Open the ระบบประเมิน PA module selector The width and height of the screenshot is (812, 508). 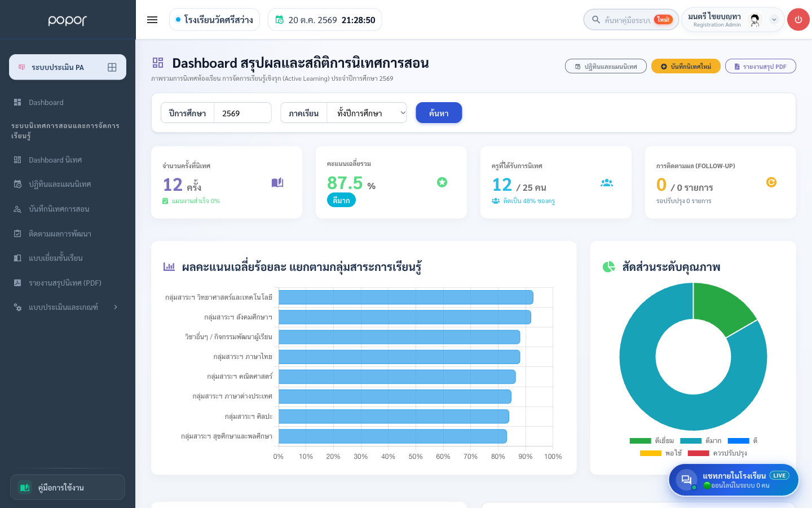tap(68, 67)
